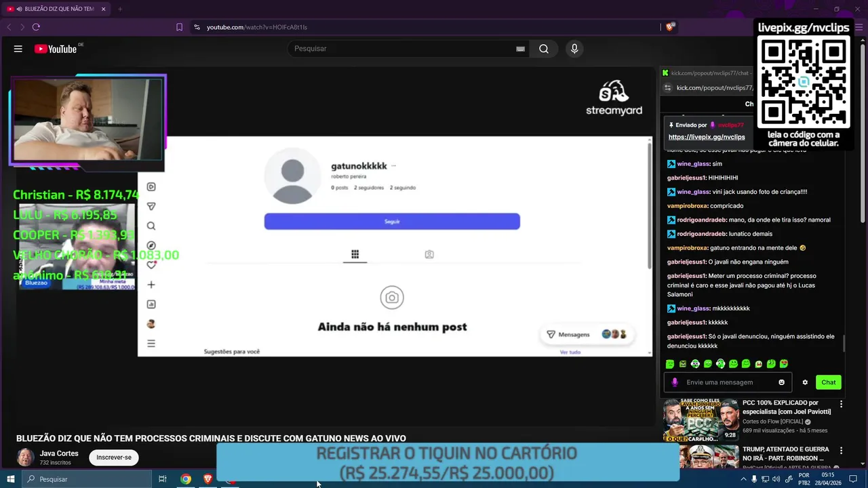Reload the page with the browser refresh icon

tap(36, 27)
